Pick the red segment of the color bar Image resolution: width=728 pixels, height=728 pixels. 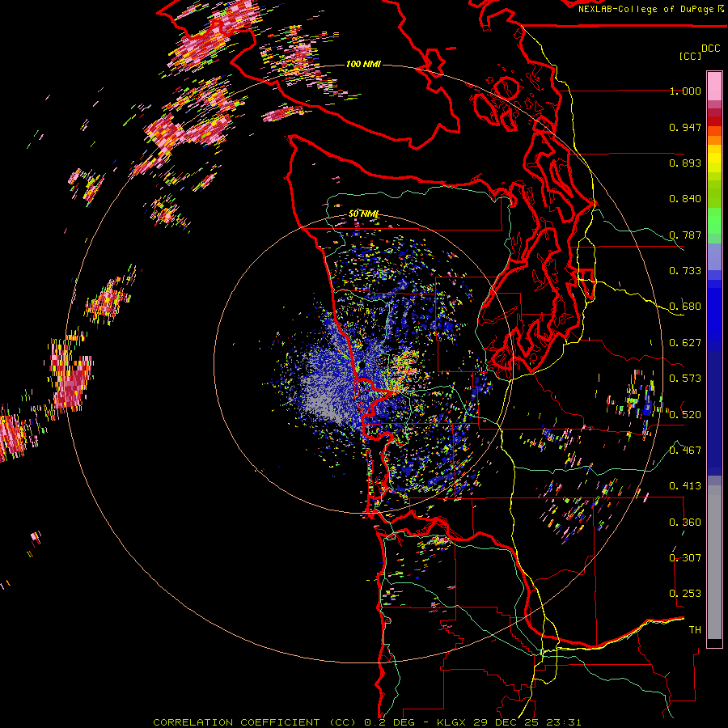[714, 121]
